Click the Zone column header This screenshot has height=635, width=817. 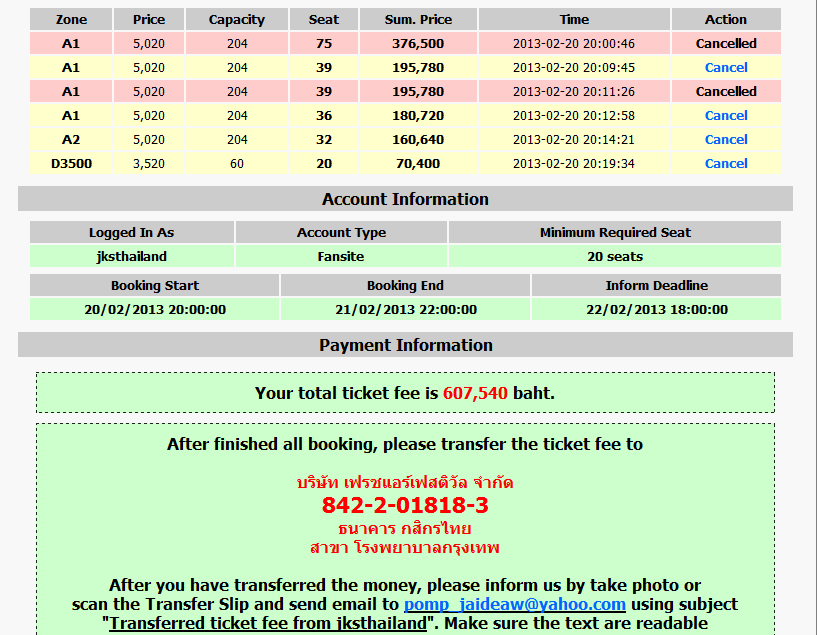pos(71,19)
